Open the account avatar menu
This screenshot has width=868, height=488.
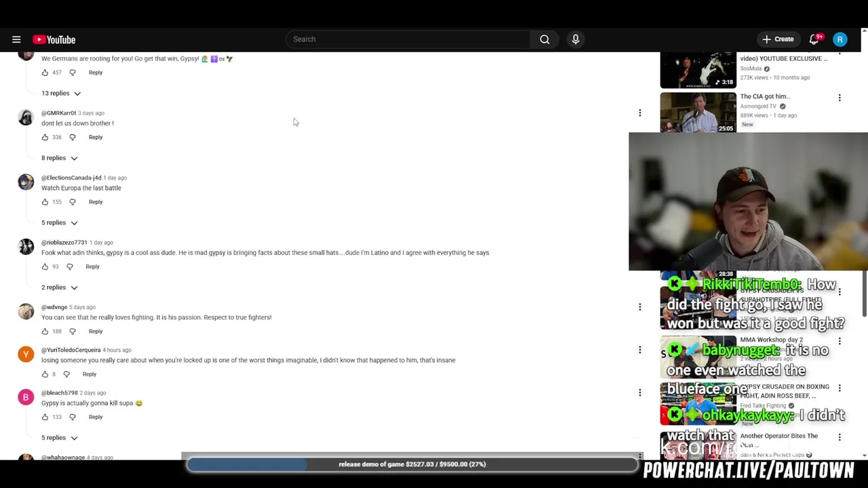tap(840, 39)
